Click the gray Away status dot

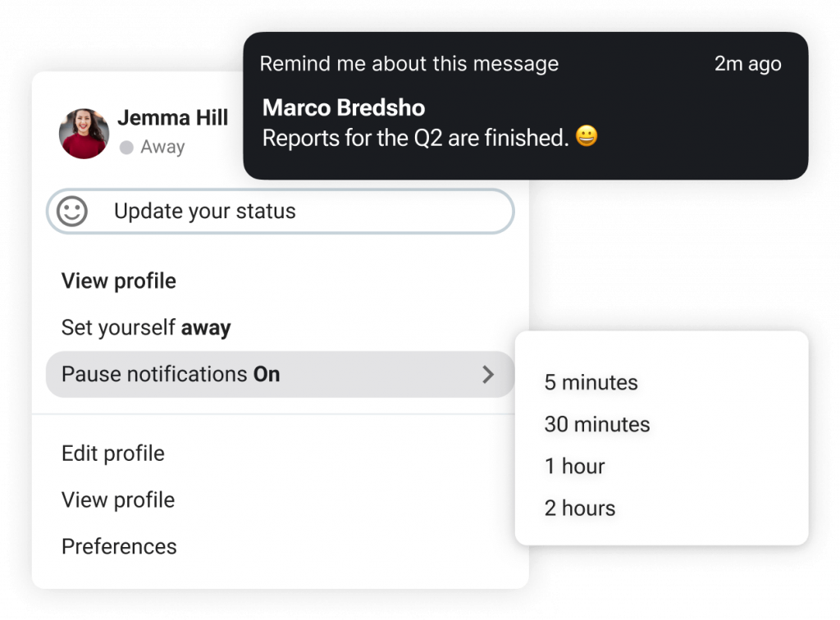coord(126,148)
